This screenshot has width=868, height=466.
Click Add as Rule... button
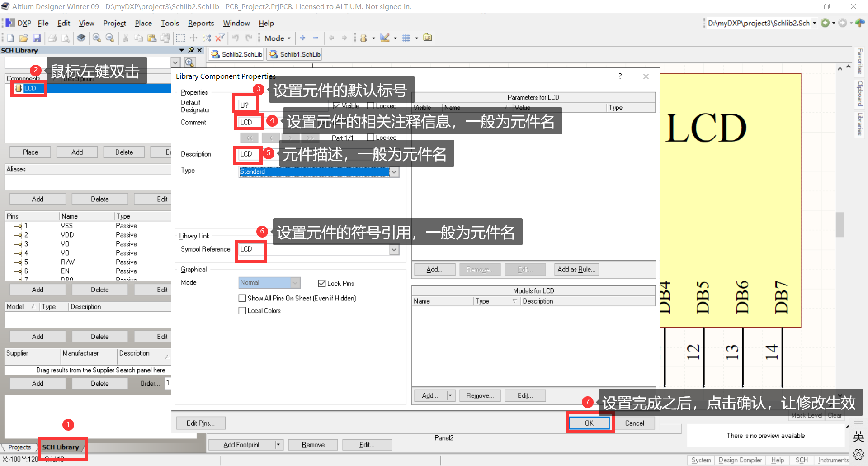[576, 270]
